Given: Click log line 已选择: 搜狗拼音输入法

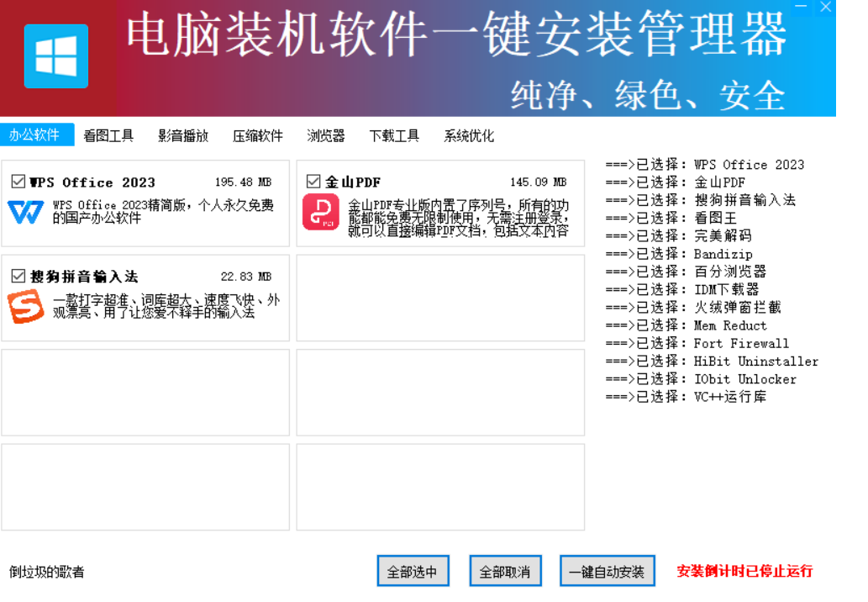Looking at the screenshot, I should (700, 200).
